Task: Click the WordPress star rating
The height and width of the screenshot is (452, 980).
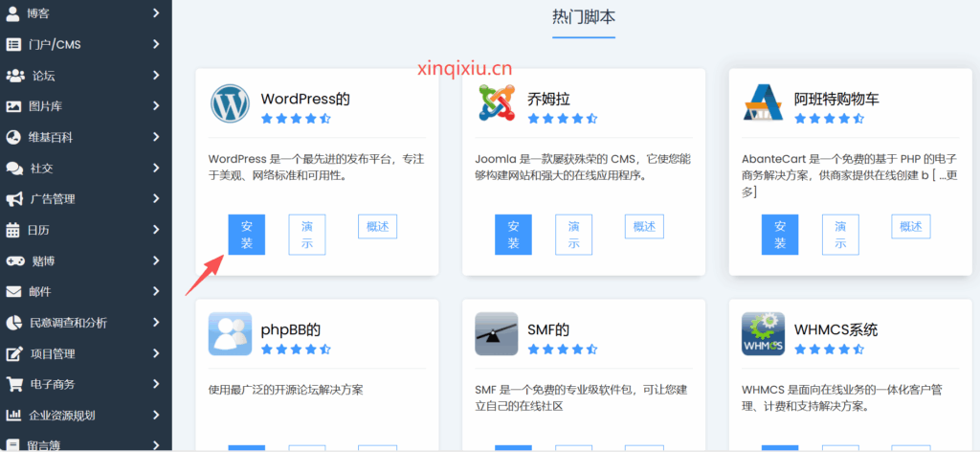Action: 296,119
